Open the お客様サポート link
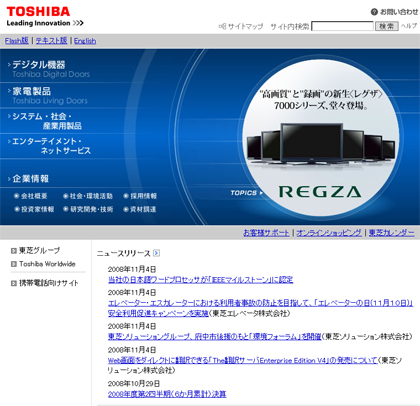The height and width of the screenshot is (406, 420). point(266,233)
